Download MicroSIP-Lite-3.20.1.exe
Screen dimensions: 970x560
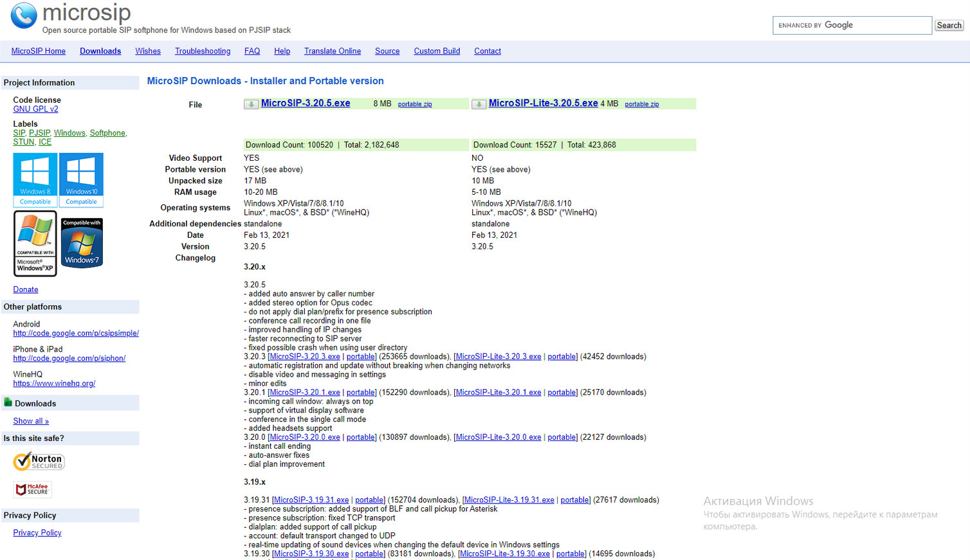point(499,393)
